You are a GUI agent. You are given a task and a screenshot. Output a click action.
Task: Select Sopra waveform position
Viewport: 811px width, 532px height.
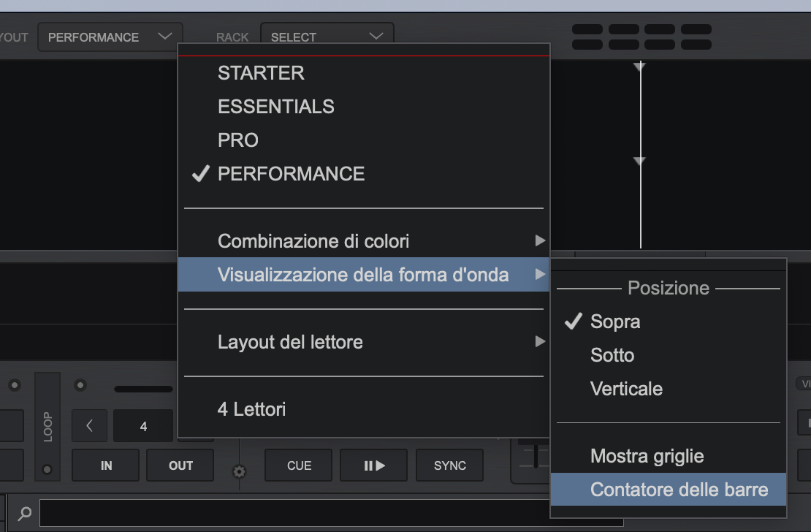click(615, 322)
